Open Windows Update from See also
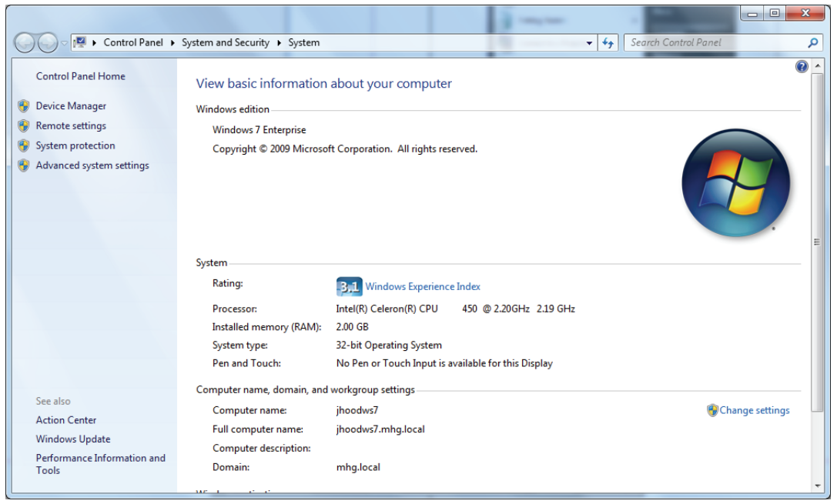Screen dimensions: 837x504 [73, 439]
